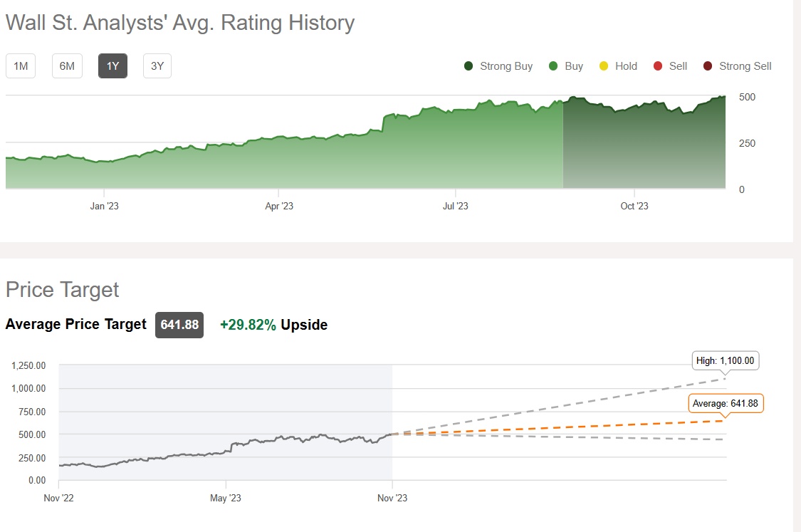
Task: Click the Price Target heading
Action: [x=63, y=290]
